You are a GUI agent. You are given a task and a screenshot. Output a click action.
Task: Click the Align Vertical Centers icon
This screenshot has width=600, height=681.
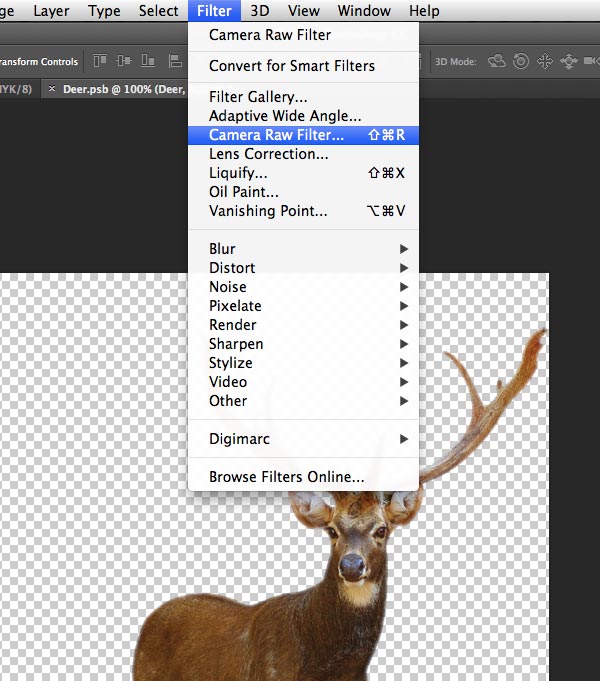[125, 62]
